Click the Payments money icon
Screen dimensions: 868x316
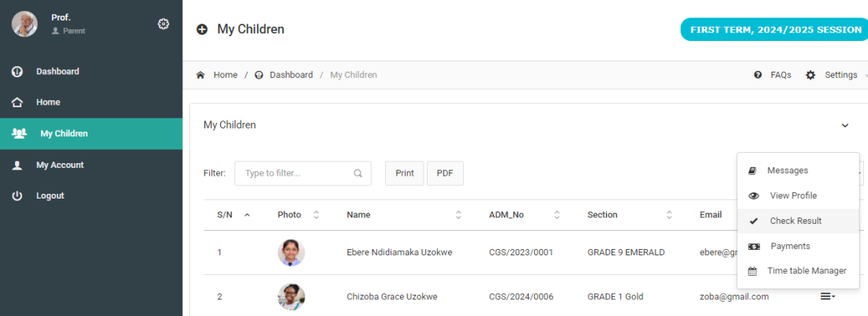754,247
